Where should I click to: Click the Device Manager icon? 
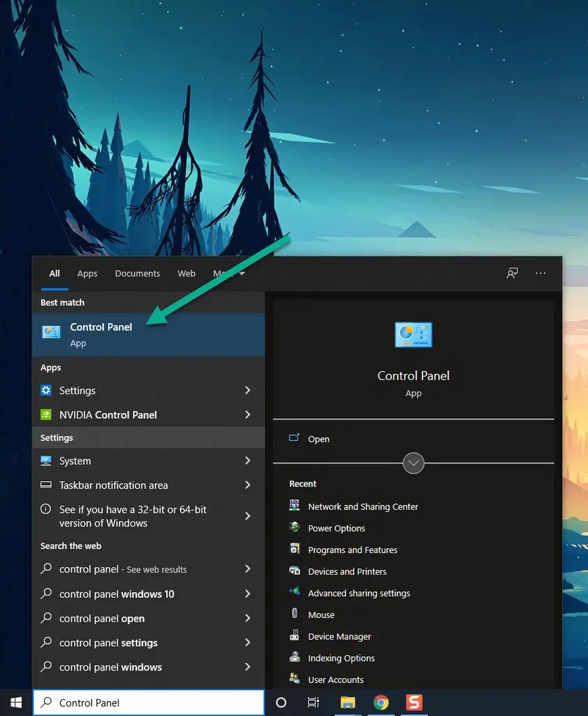click(x=294, y=635)
